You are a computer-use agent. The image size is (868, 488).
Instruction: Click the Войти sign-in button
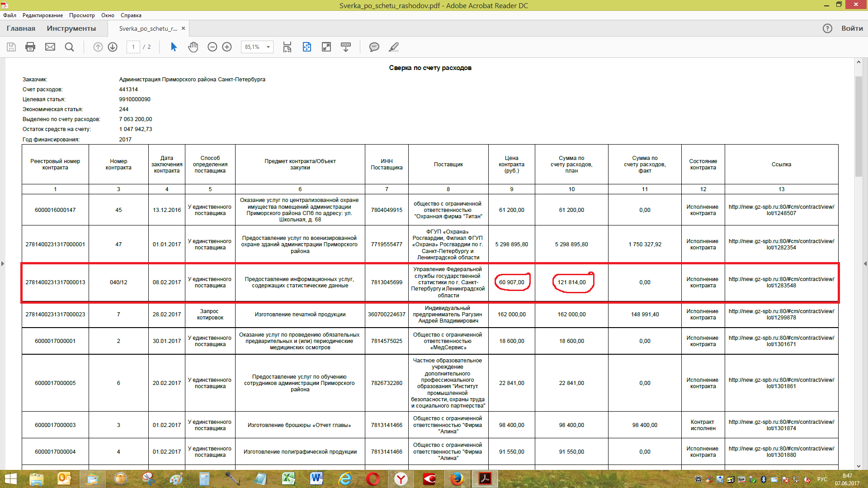click(x=852, y=28)
